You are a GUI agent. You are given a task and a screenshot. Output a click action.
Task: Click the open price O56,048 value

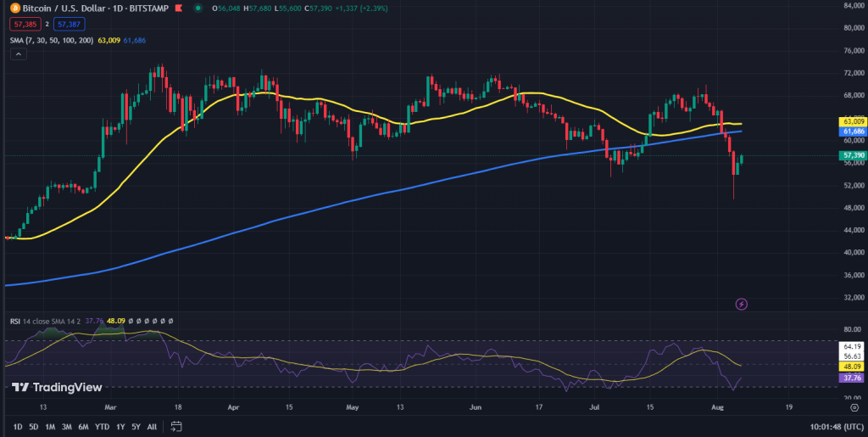[225, 8]
